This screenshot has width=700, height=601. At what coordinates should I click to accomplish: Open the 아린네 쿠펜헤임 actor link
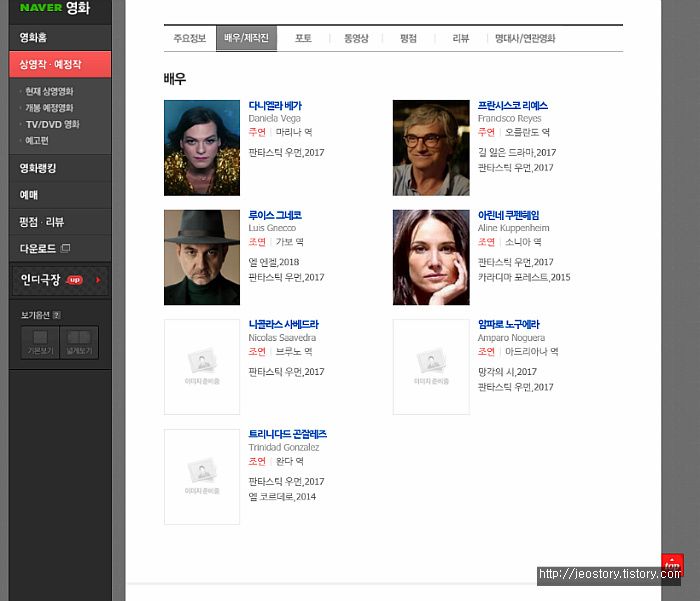click(508, 215)
